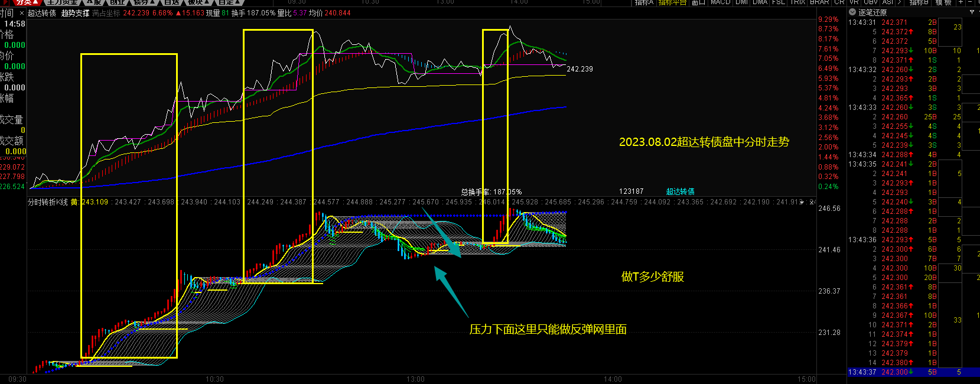Viewport: 980px width, 384px height.
Task: Click the filter funnel icon beside 逐笔还原
Action: [x=972, y=12]
